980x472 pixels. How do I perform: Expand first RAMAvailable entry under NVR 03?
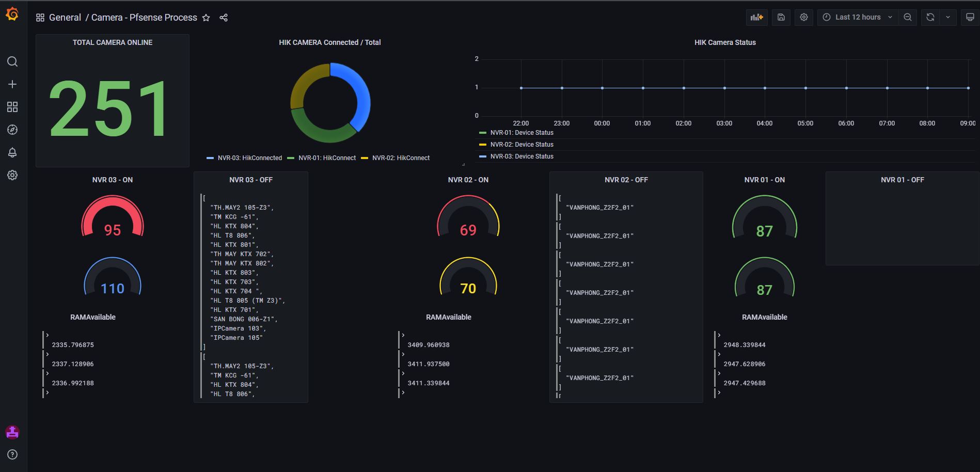pos(48,335)
